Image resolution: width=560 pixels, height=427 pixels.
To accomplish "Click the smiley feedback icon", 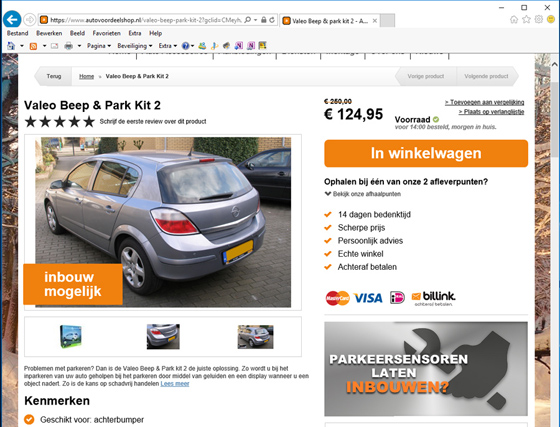I will click(551, 20).
